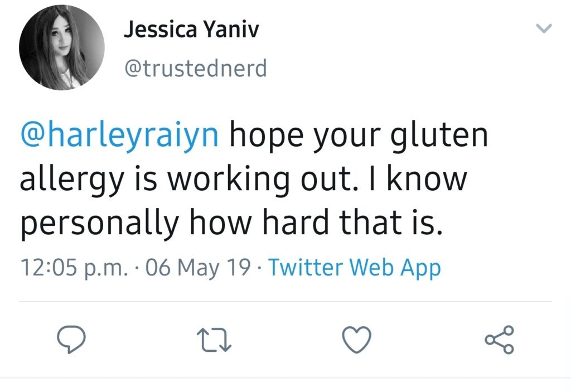Like the tweet with the heart icon
Screen dimensions: 571x392
(357, 340)
